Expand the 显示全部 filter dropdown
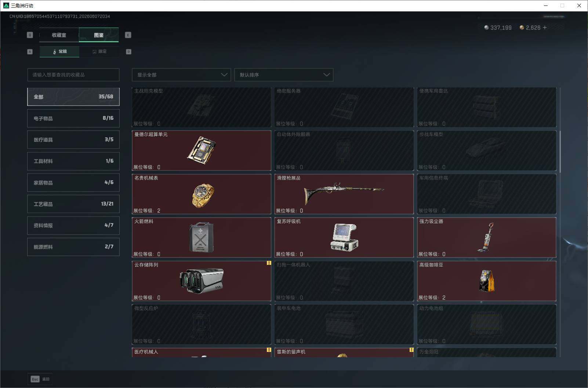 (x=181, y=75)
